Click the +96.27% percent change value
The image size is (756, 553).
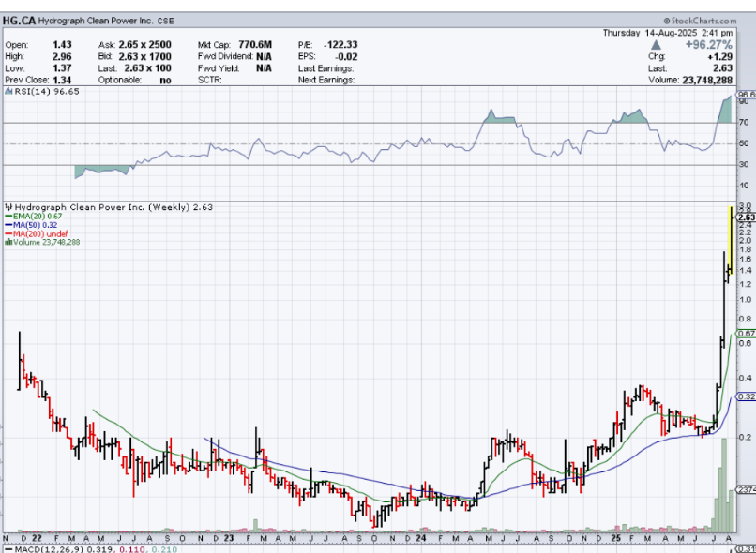click(x=707, y=44)
